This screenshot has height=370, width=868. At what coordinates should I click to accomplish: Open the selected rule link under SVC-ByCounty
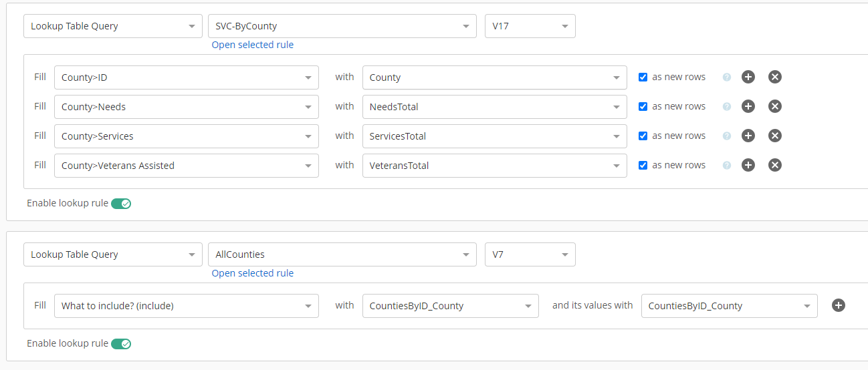[x=253, y=45]
